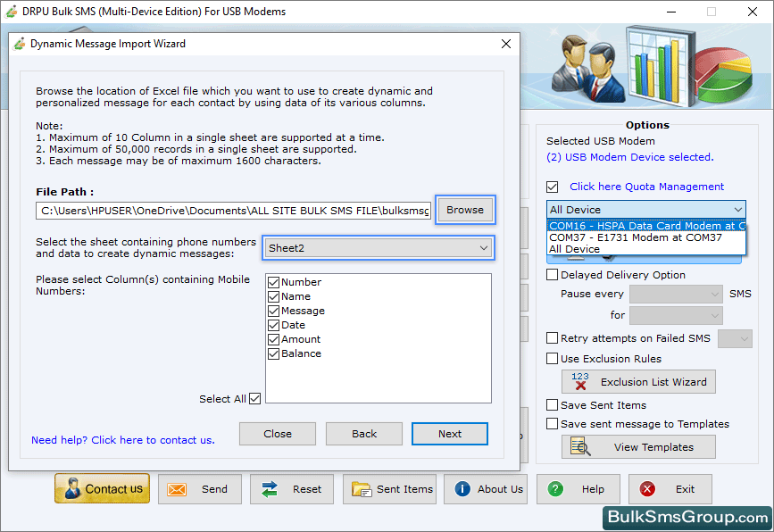Open the Sheet2 sheet selection dropdown

tap(379, 248)
